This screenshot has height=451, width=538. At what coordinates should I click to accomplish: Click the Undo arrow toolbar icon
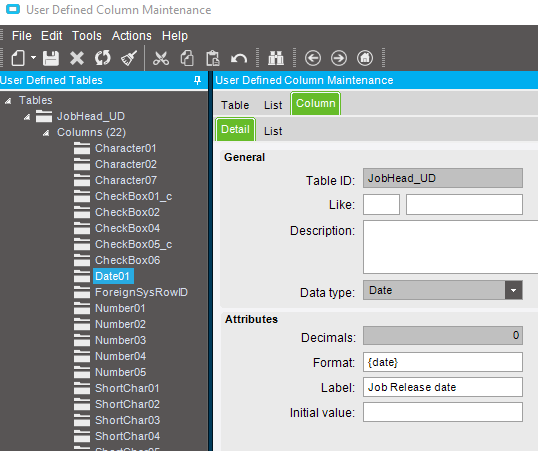(x=239, y=59)
